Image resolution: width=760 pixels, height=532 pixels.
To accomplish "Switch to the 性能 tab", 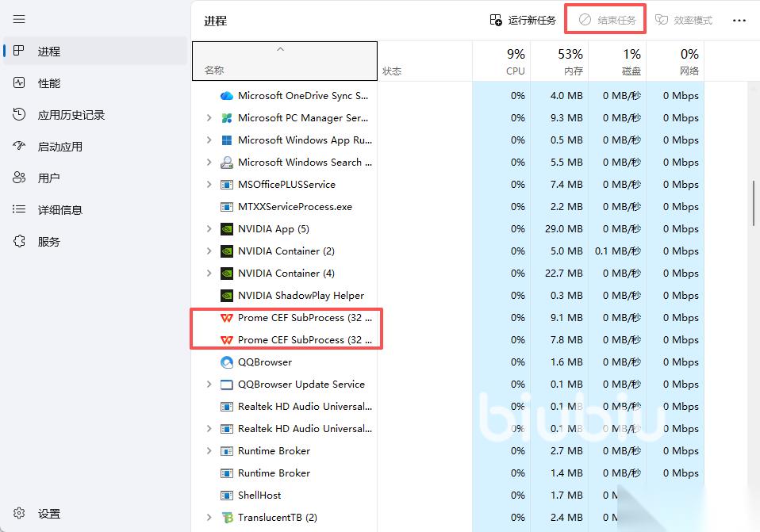I will (x=48, y=83).
